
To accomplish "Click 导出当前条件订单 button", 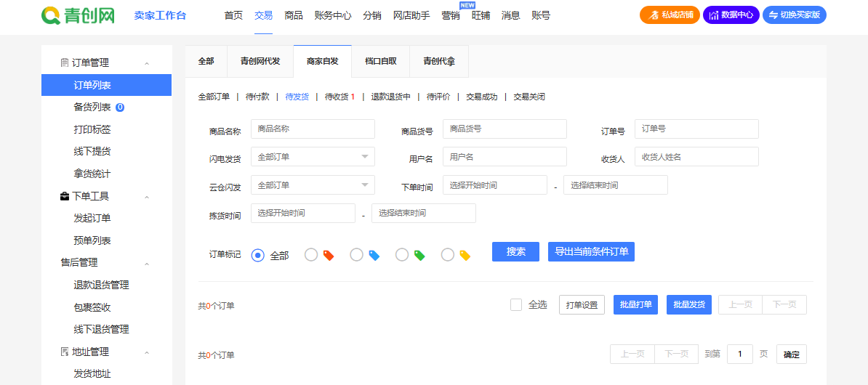I will [591, 251].
